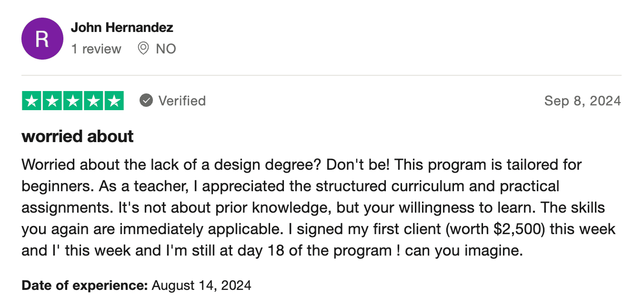Click the NO country code
644x308 pixels.
pos(166,49)
